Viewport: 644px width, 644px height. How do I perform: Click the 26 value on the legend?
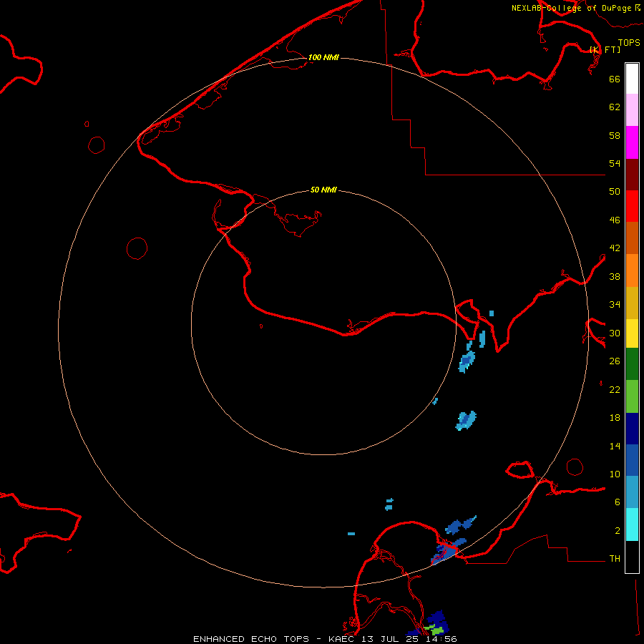pos(615,361)
